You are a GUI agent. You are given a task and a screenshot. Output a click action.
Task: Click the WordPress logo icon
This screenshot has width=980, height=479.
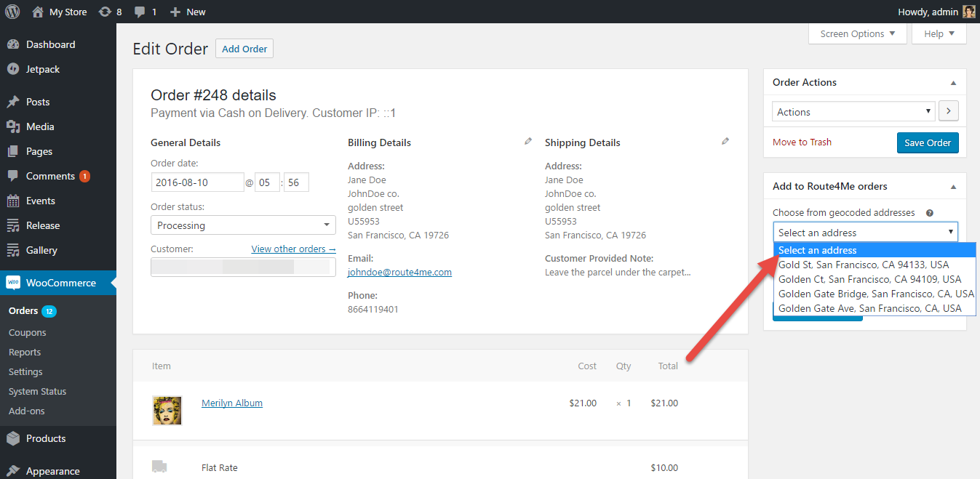(x=12, y=12)
